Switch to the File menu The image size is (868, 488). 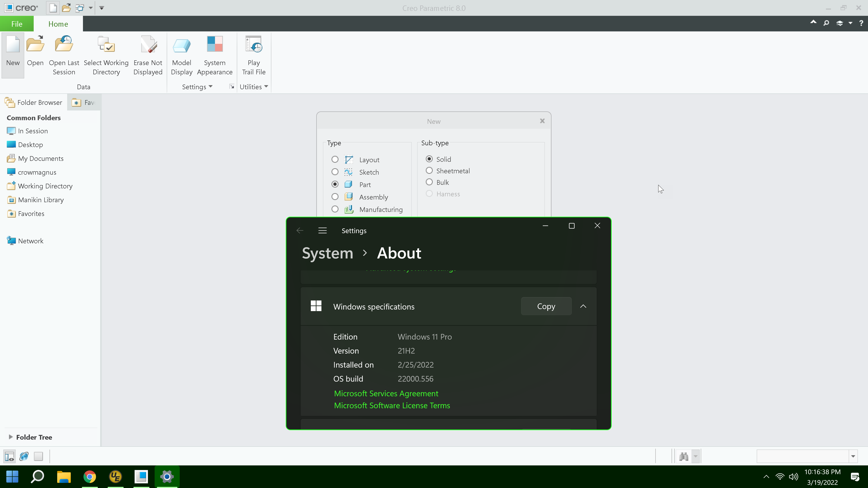click(x=17, y=23)
